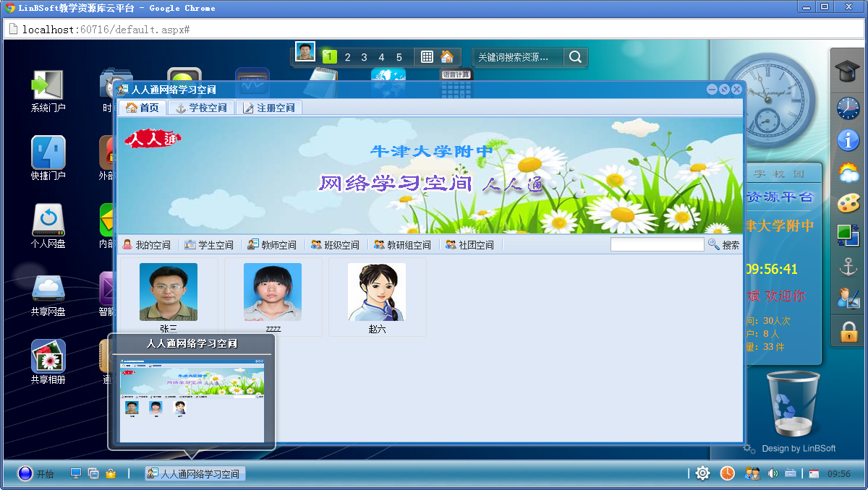Click the padlock icon in right sidebar

(848, 331)
